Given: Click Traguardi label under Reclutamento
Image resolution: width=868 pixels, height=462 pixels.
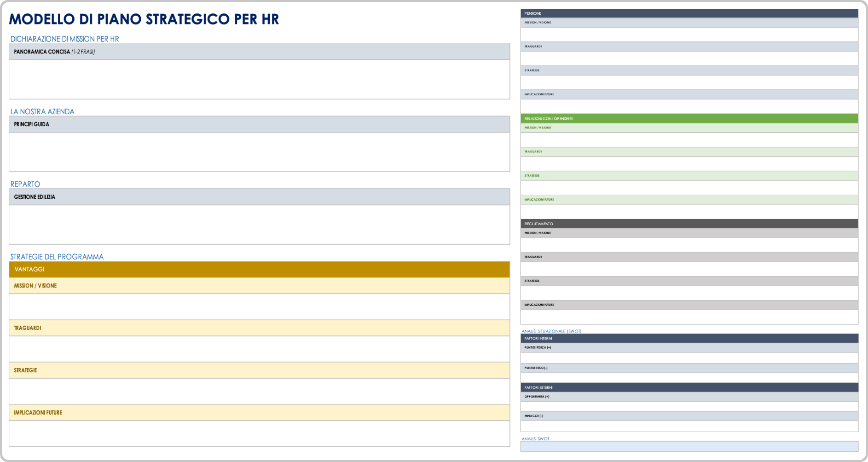Looking at the screenshot, I should point(533,257).
